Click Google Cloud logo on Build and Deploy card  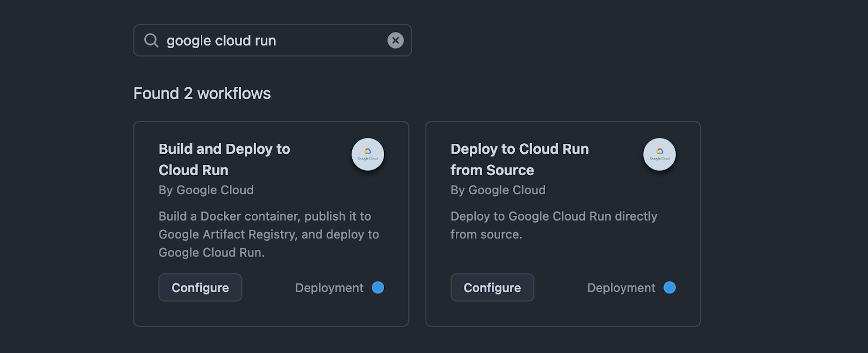[x=368, y=155]
